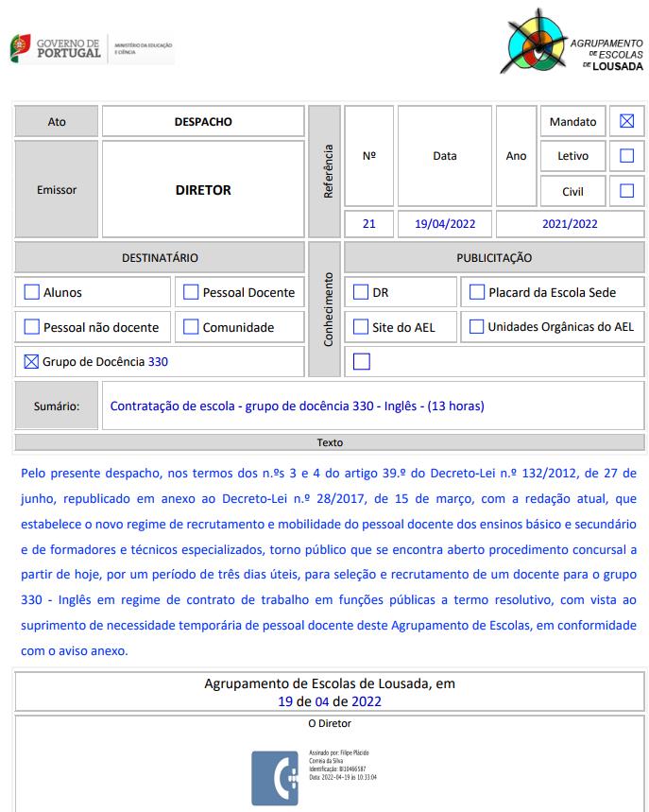The height and width of the screenshot is (812, 649).
Task: Click 'Agrupamento de Escolas de Lousada, em' line
Action: 330,683
